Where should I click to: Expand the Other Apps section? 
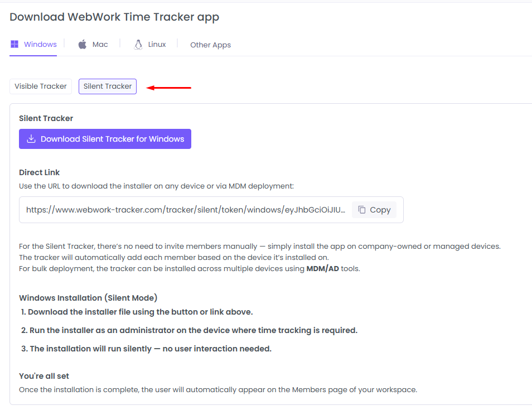210,45
